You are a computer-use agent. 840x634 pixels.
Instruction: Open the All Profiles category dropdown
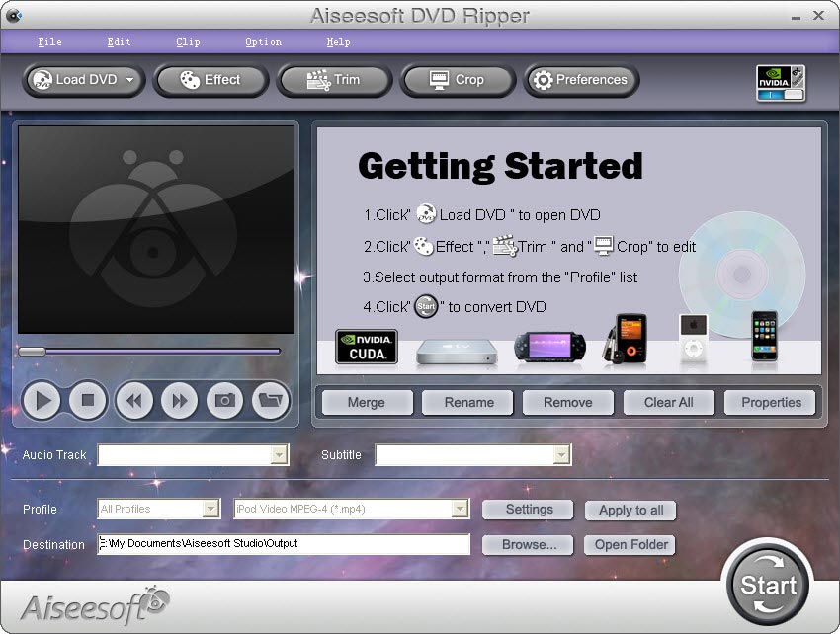click(x=210, y=510)
